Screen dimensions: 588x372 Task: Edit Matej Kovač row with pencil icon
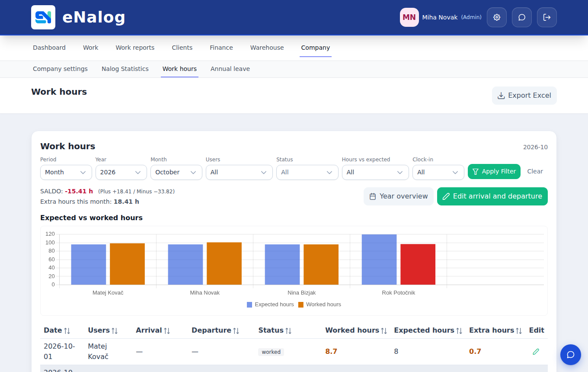[x=536, y=352]
